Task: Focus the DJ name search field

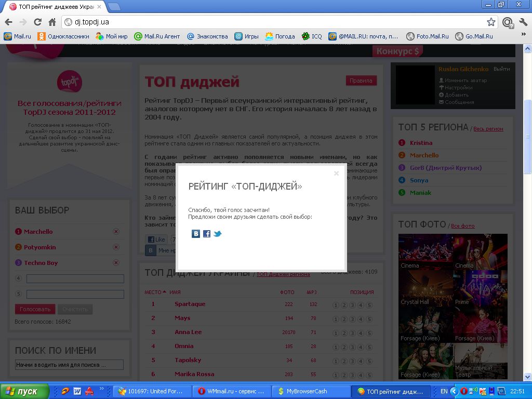Action: pyautogui.click(x=69, y=365)
